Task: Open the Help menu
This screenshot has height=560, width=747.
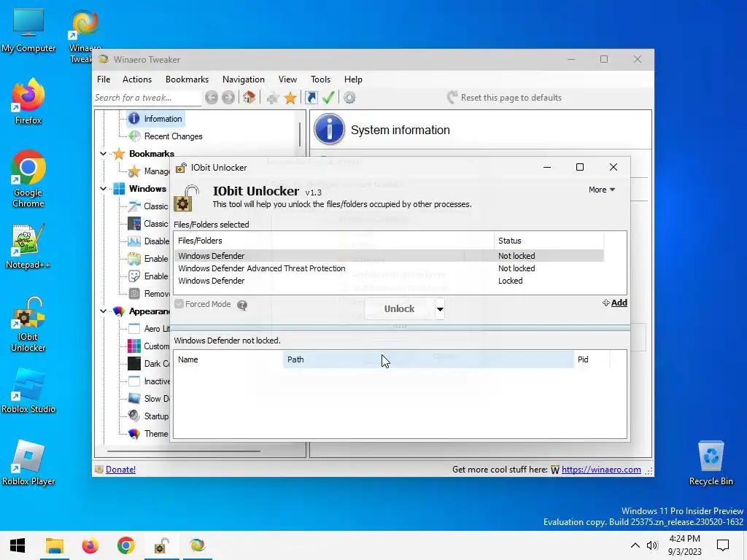Action: tap(354, 79)
